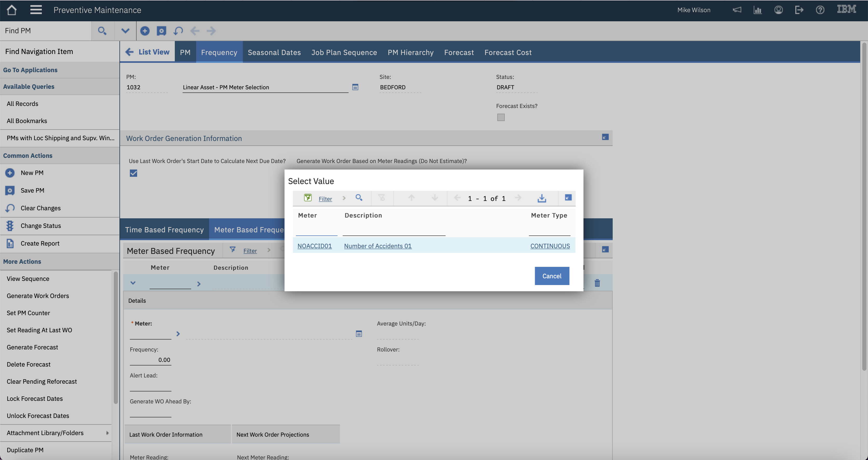Image resolution: width=868 pixels, height=460 pixels.
Task: Undo changes using the clear changes icon
Action: (178, 31)
